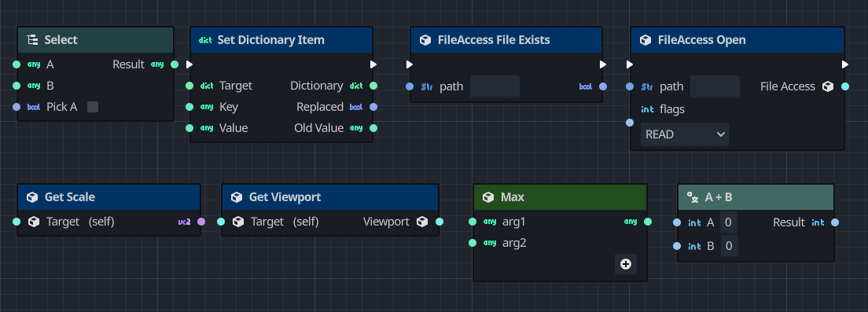Viewport: 868px width, 312px height.
Task: Click the Viewport output port
Action: [x=440, y=222]
